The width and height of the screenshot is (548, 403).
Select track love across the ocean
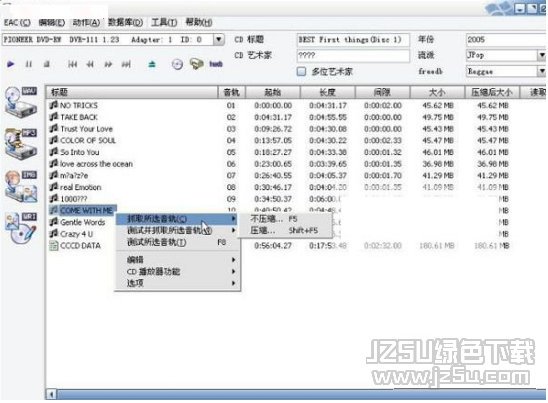click(x=96, y=164)
